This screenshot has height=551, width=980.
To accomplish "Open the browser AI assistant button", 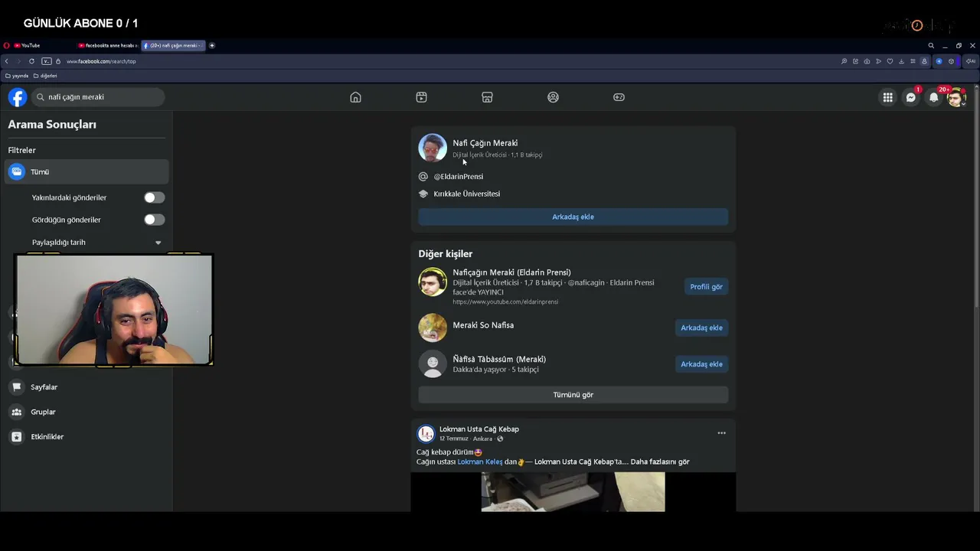I will [x=971, y=61].
